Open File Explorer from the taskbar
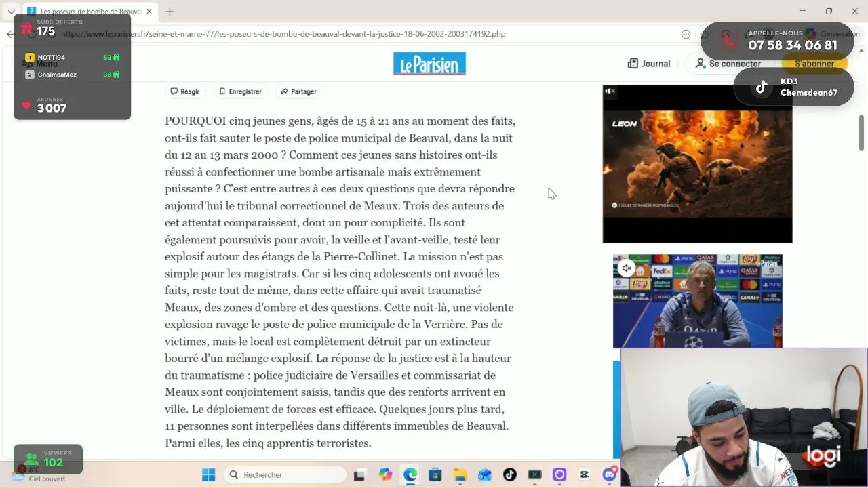Image resolution: width=868 pixels, height=488 pixels. [x=460, y=474]
